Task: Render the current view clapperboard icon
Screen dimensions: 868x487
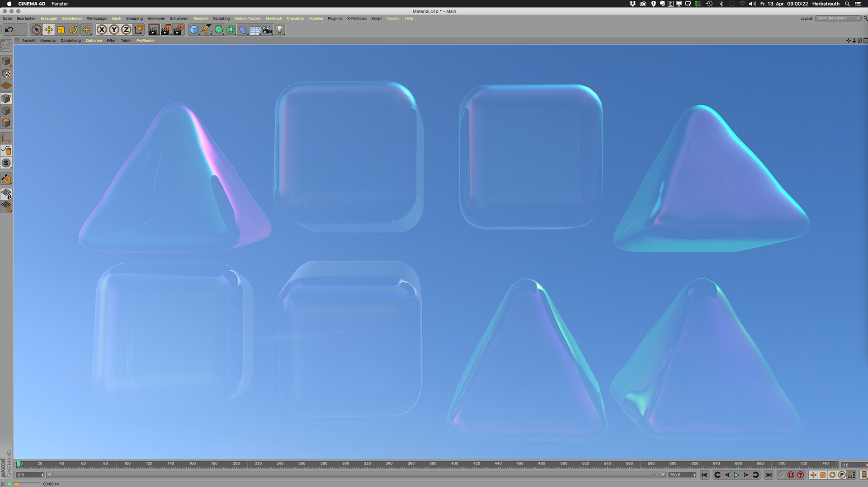Action: point(154,30)
